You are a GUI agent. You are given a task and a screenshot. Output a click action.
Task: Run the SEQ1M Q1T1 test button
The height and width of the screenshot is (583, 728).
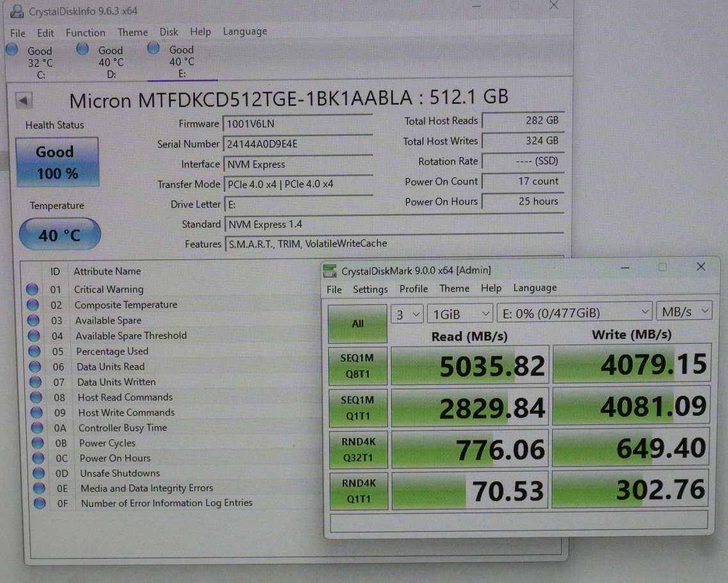358,408
